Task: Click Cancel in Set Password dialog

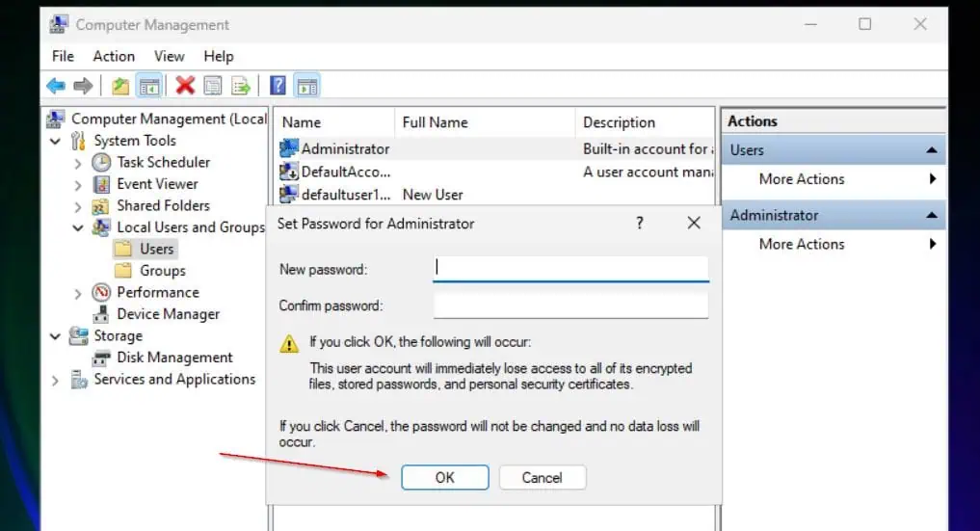Action: (x=542, y=477)
